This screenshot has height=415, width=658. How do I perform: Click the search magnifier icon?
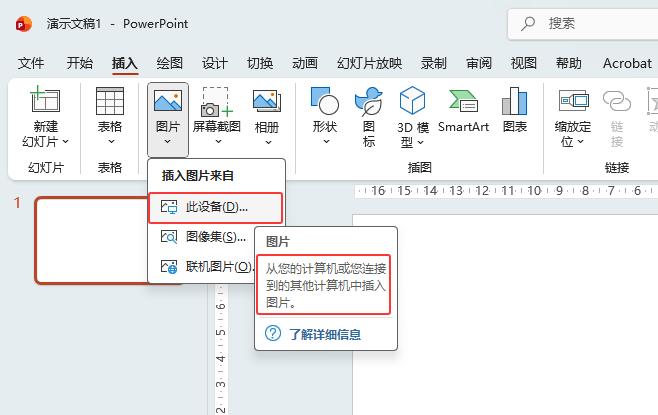[528, 23]
